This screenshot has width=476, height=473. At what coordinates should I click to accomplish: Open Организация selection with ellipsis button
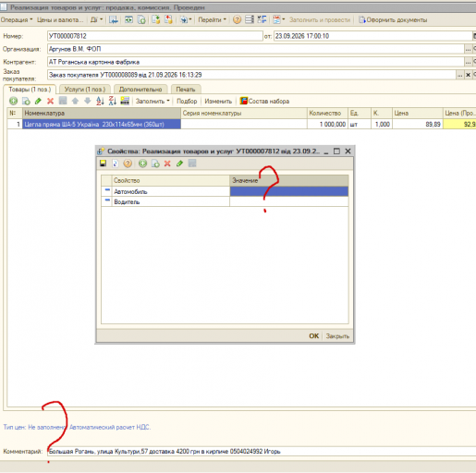pyautogui.click(x=468, y=49)
